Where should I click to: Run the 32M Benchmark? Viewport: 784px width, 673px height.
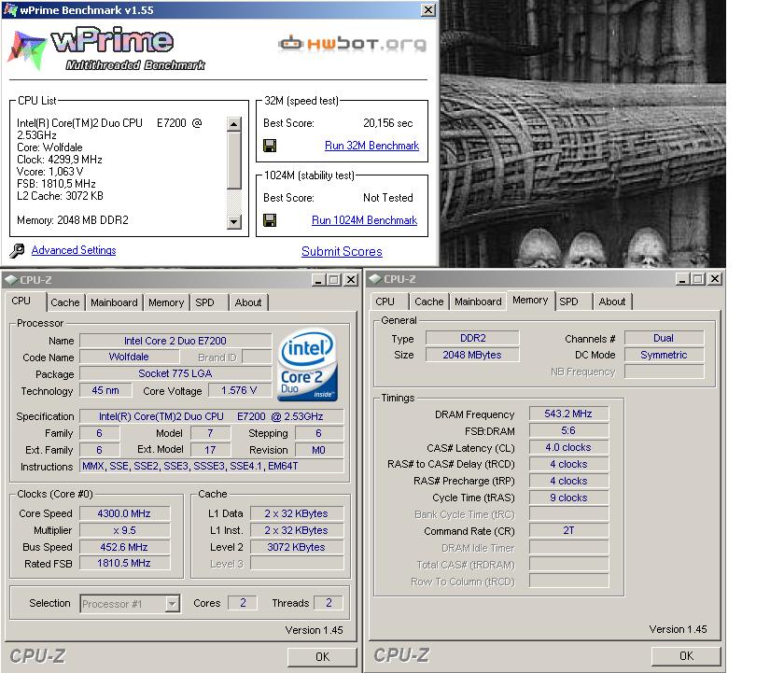371,146
